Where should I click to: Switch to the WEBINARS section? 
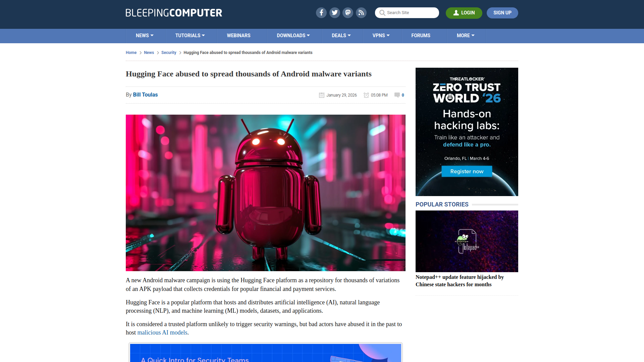tap(238, 36)
